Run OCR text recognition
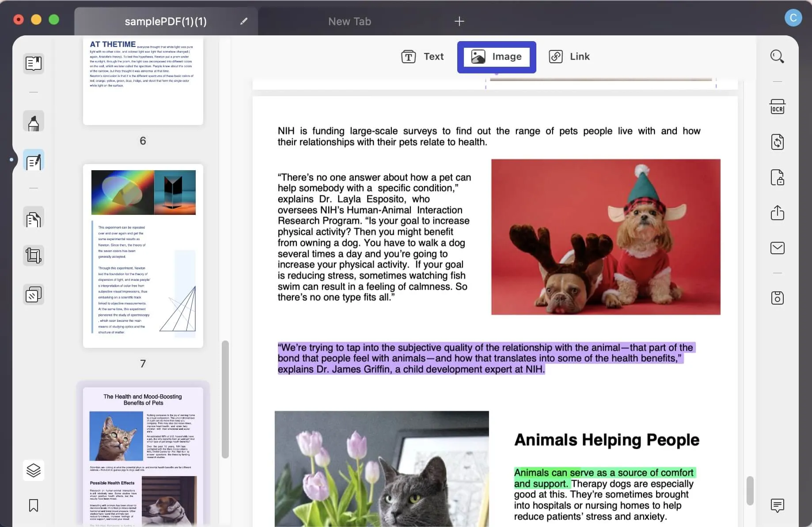This screenshot has width=812, height=527. point(778,107)
